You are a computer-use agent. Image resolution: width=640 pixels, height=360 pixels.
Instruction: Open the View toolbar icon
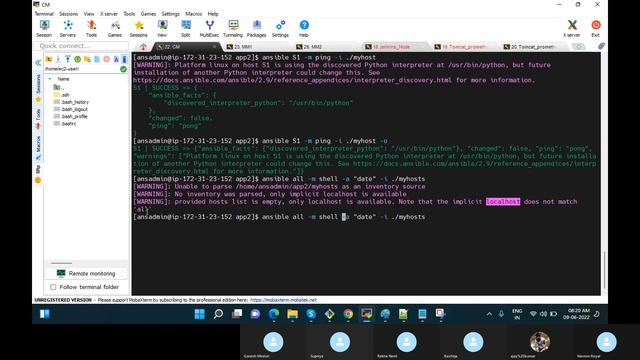162,29
